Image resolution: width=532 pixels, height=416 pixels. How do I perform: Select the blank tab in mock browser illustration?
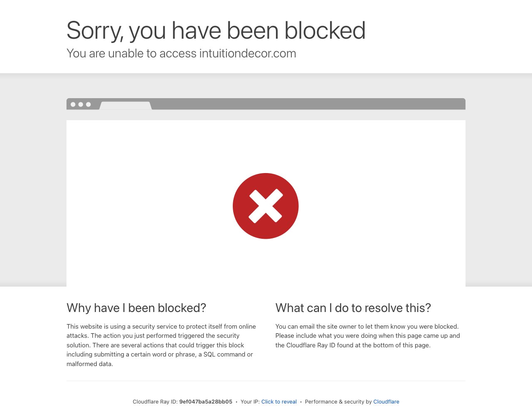126,106
